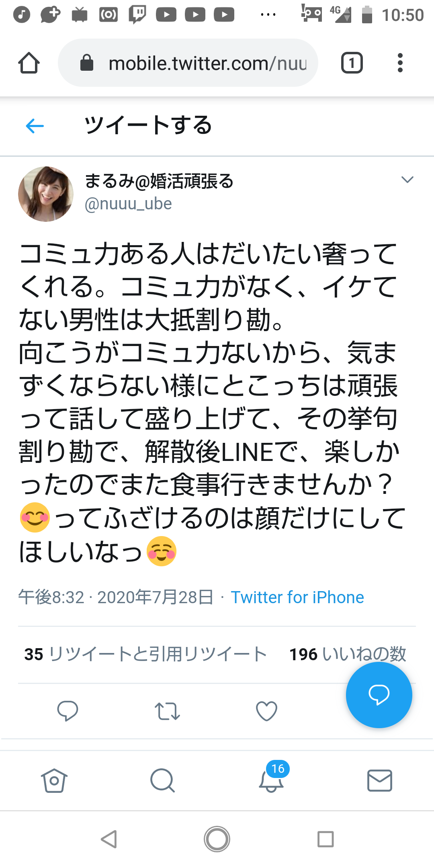Expand the tweet options chevron
Image resolution: width=434 pixels, height=868 pixels.
[x=407, y=180]
